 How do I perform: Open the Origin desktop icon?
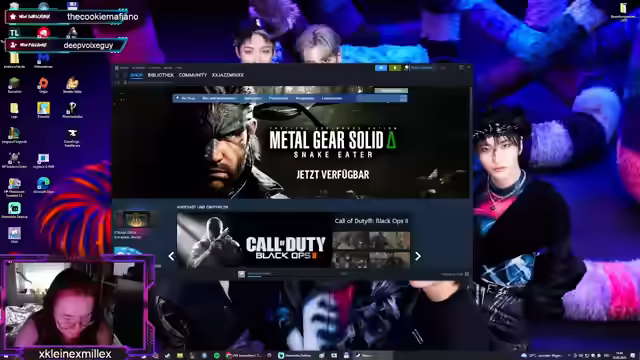pyautogui.click(x=43, y=84)
